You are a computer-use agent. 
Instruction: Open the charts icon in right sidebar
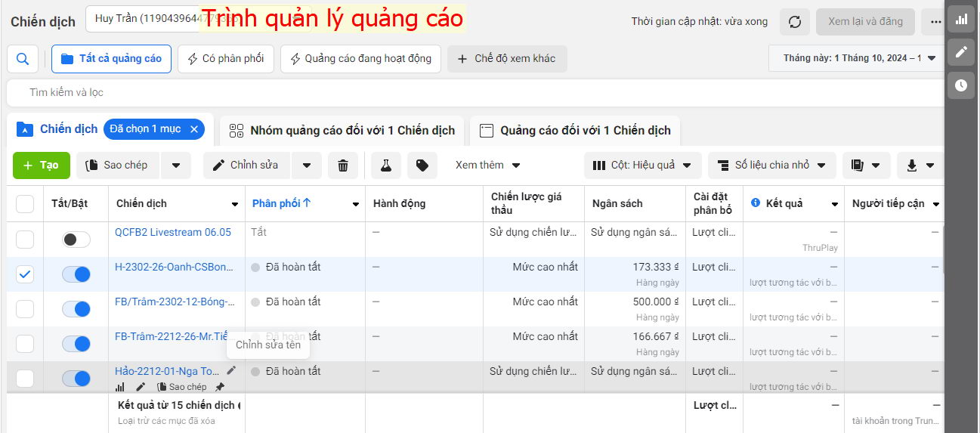[x=961, y=19]
